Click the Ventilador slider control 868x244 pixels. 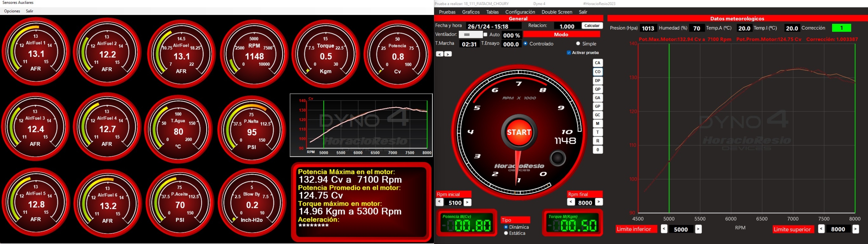(470, 35)
